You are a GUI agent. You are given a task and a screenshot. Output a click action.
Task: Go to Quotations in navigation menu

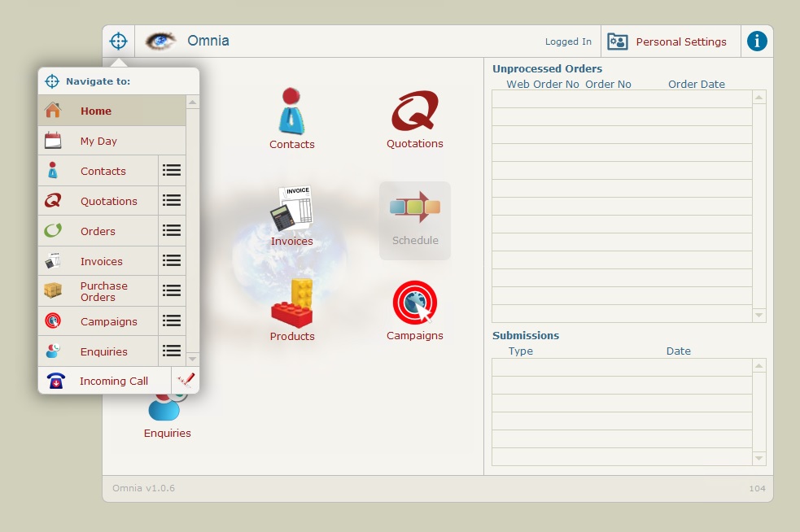(98, 201)
